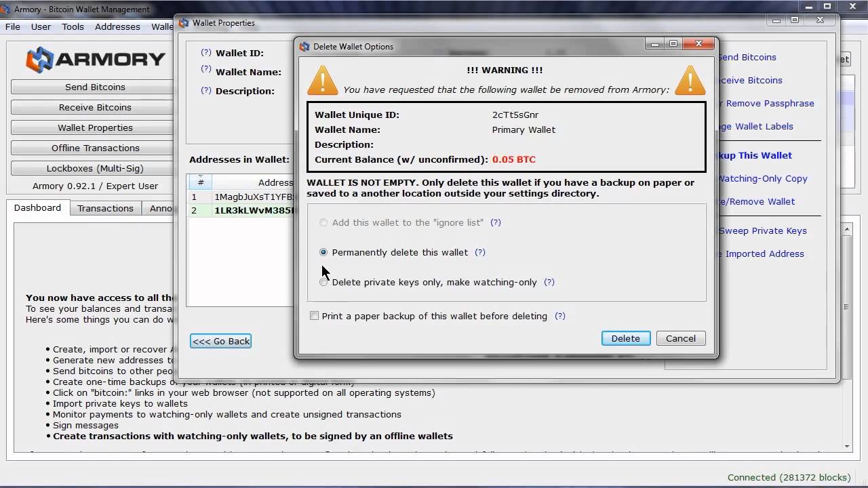The width and height of the screenshot is (868, 488).
Task: Click Receive Bitcoins link in Wallet Properties
Action: coord(749,80)
